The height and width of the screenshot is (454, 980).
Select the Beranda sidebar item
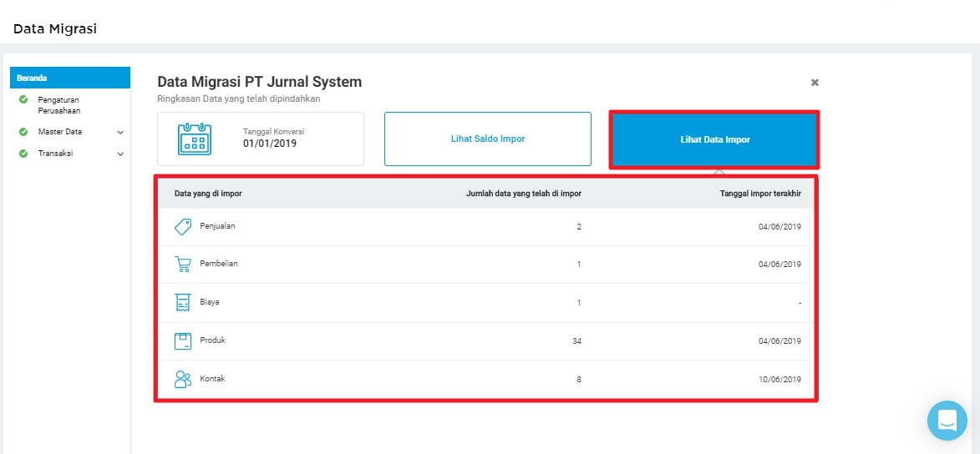pos(70,78)
